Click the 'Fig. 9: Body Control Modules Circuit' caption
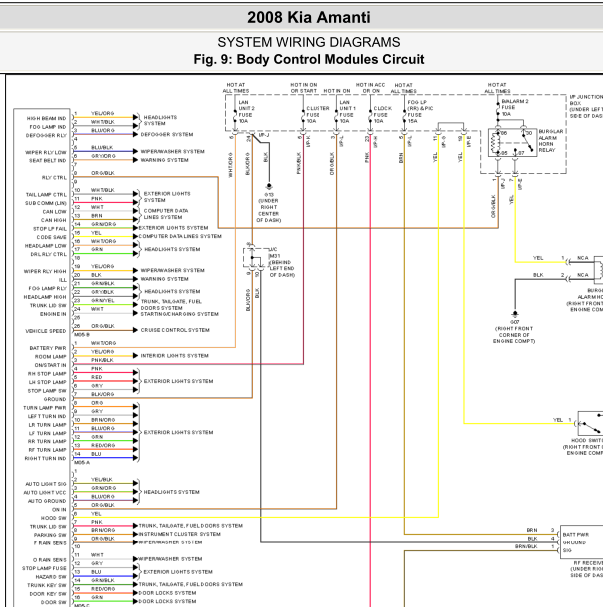The image size is (603, 607). 308,59
